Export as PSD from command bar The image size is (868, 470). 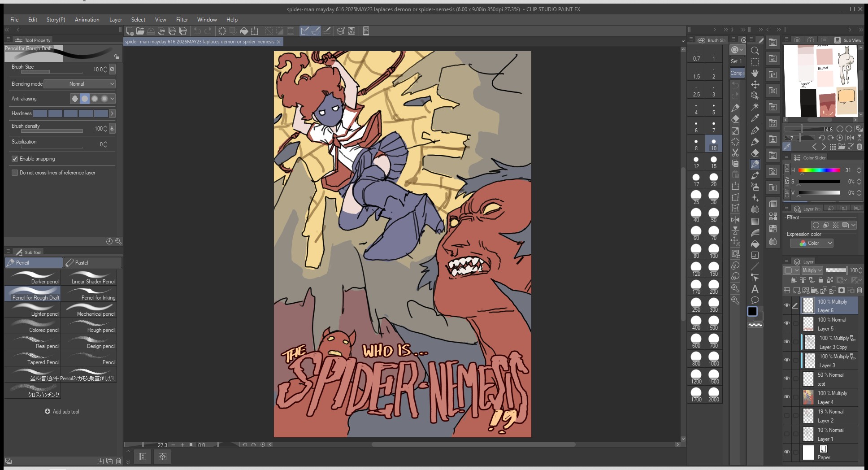(183, 31)
